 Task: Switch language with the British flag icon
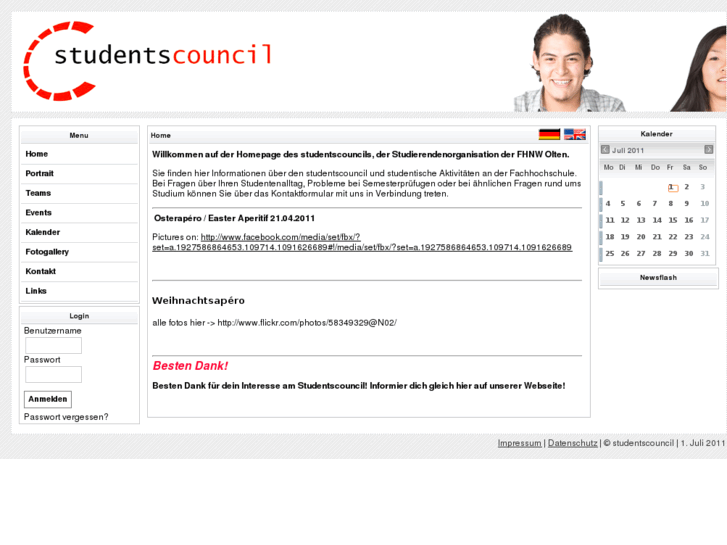click(x=575, y=135)
